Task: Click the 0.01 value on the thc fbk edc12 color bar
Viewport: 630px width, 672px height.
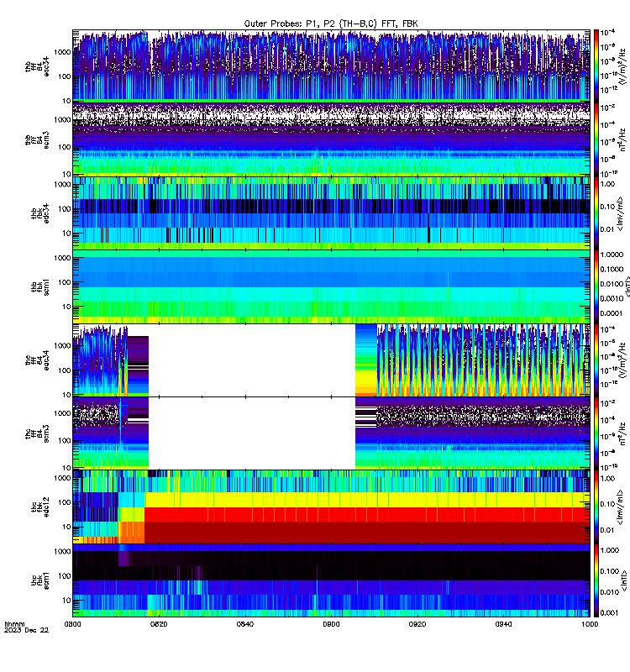Action: coord(607,530)
